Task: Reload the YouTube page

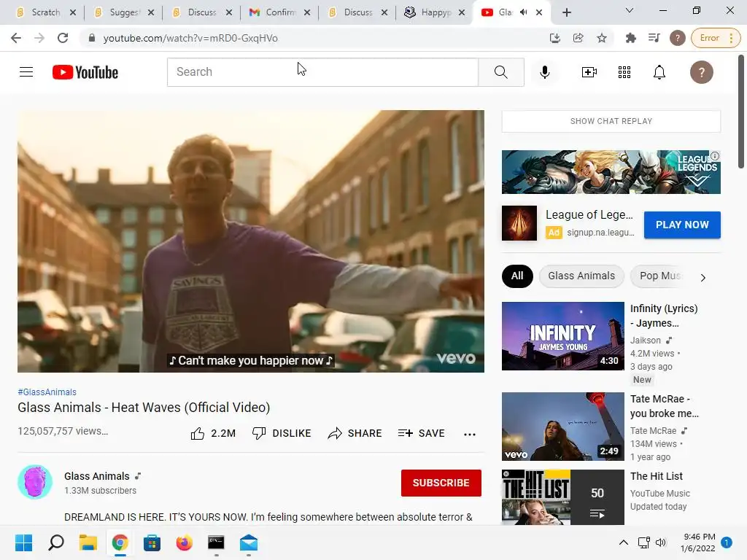Action: pyautogui.click(x=63, y=38)
